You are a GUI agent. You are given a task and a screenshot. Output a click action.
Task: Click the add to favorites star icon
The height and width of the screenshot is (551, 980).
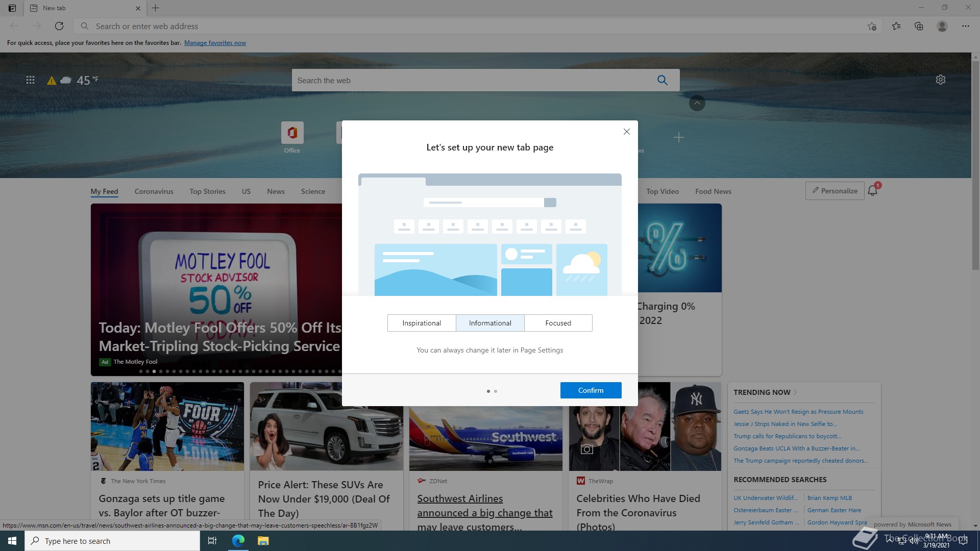tap(872, 26)
